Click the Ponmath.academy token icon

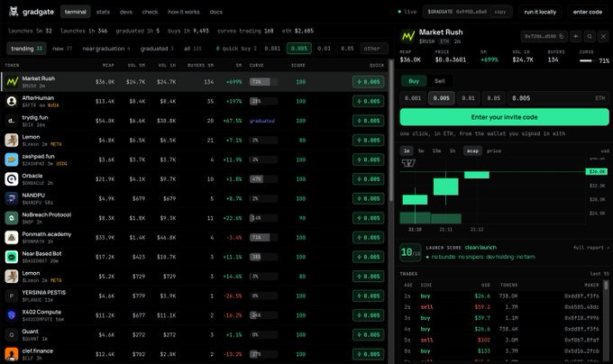click(x=12, y=238)
